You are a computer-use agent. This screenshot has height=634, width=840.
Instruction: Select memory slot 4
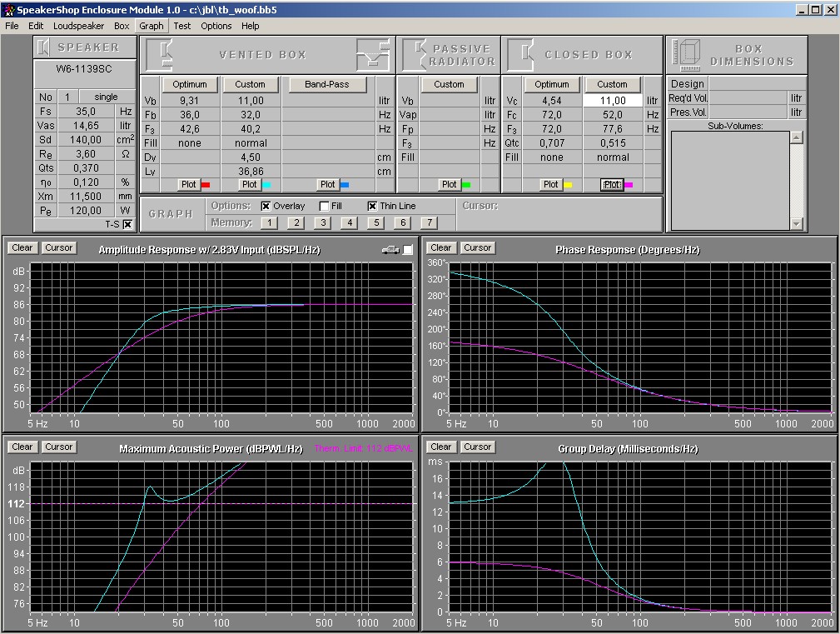coord(349,222)
